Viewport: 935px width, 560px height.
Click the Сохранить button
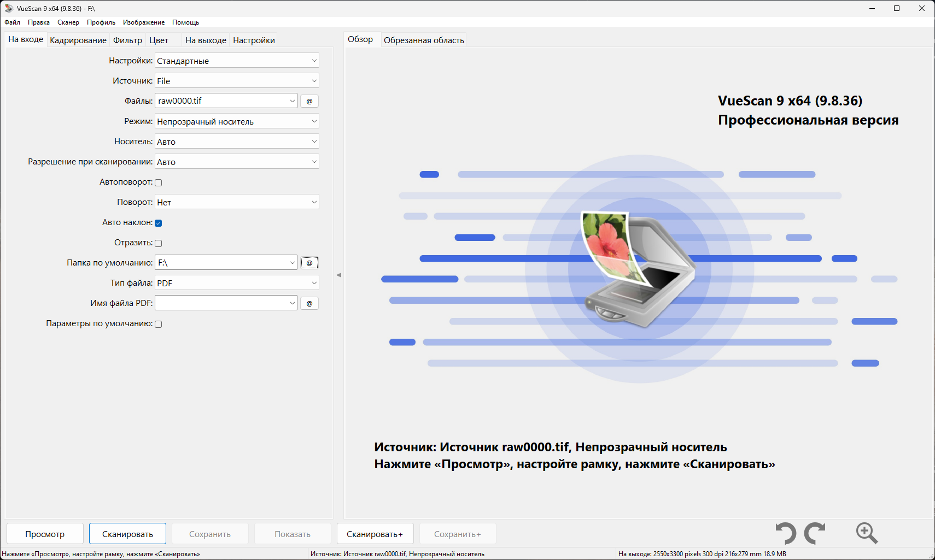coord(210,534)
